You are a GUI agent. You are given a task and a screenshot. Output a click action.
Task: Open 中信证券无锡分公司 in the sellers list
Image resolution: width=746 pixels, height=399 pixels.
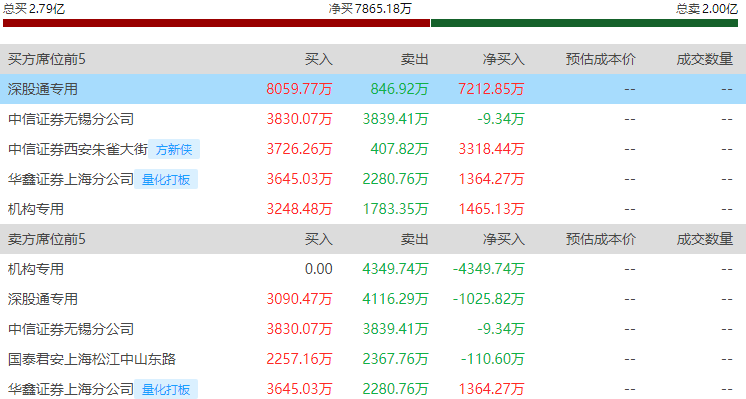click(71, 329)
